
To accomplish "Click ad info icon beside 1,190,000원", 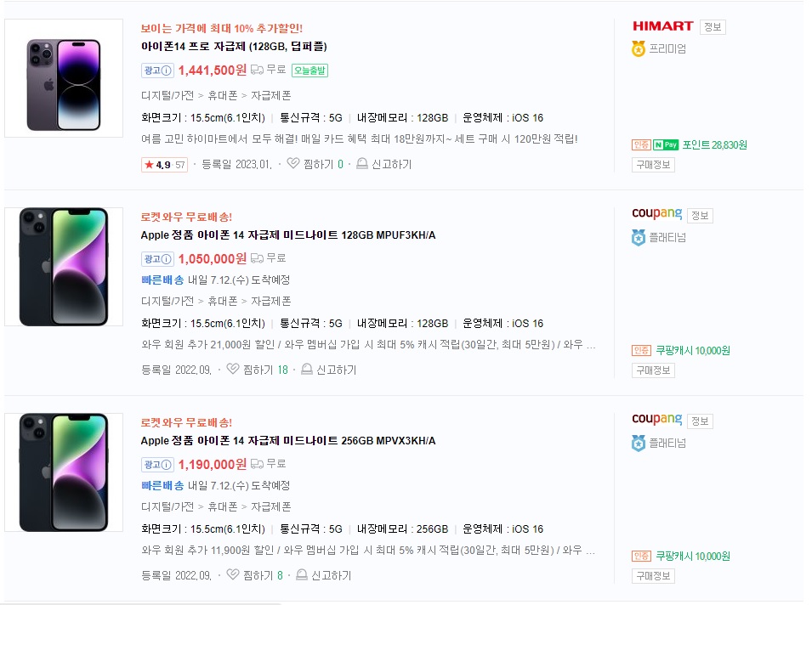I will [x=167, y=465].
